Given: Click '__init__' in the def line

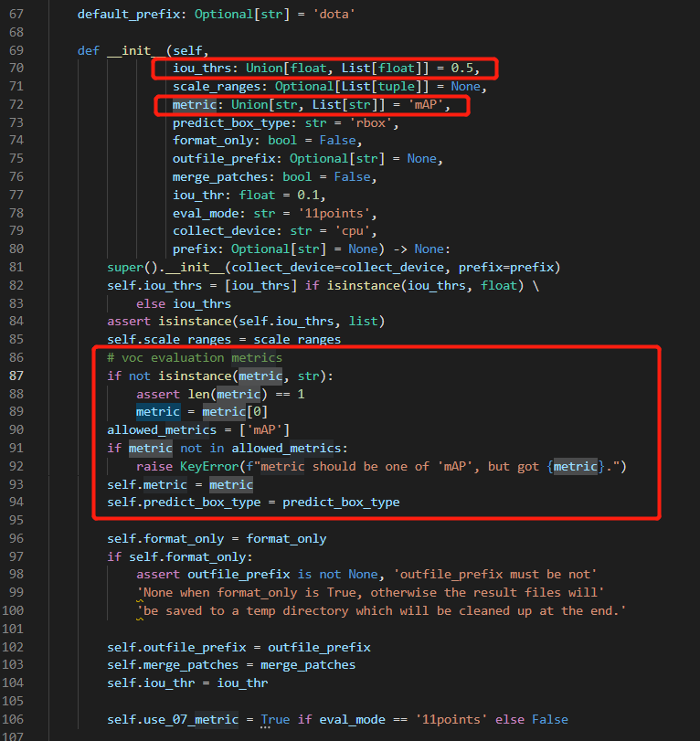Looking at the screenshot, I should coord(136,50).
